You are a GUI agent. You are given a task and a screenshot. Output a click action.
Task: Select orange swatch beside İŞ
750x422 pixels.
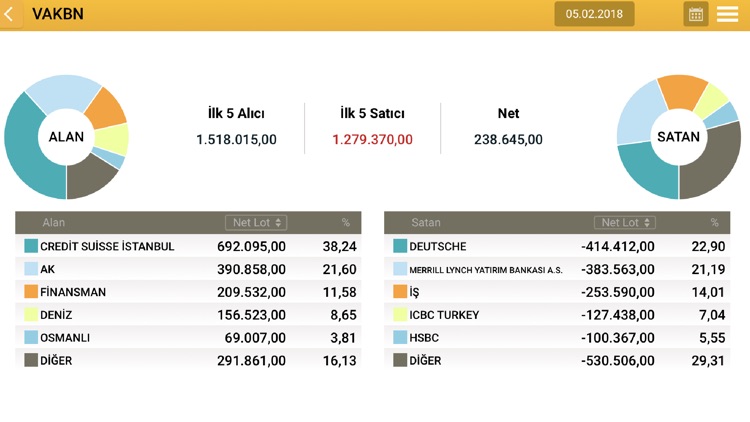[400, 292]
